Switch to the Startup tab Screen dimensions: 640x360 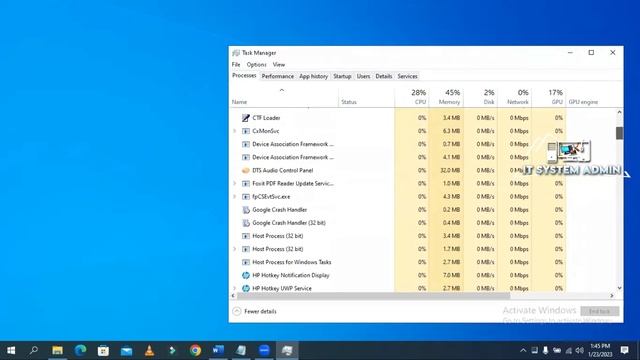(x=342, y=76)
